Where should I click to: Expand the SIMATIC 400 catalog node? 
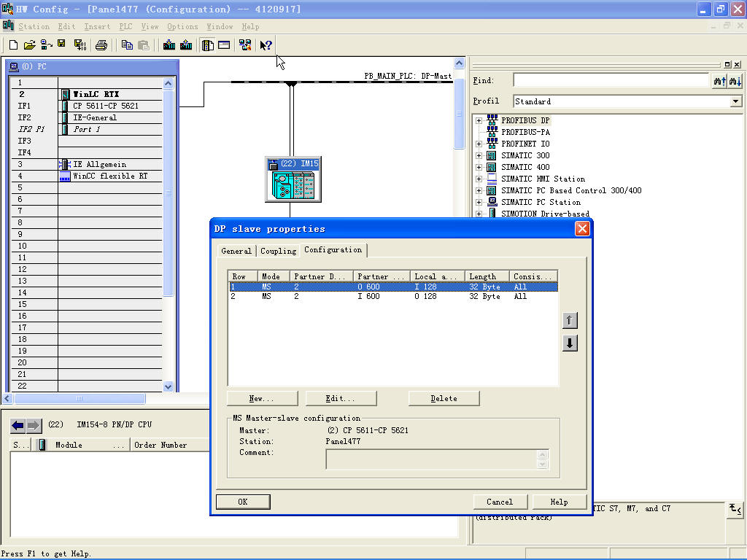(x=479, y=167)
